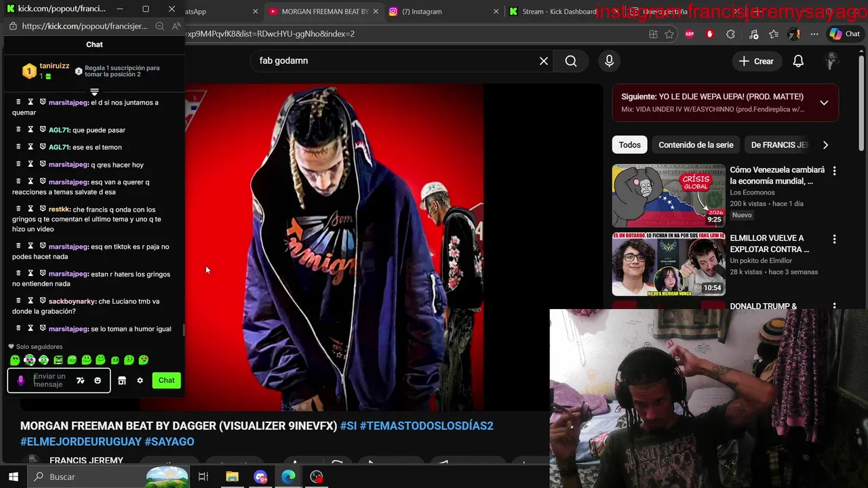Open options menu for Cómo Venezuela video
868x488 pixels.
(834, 171)
